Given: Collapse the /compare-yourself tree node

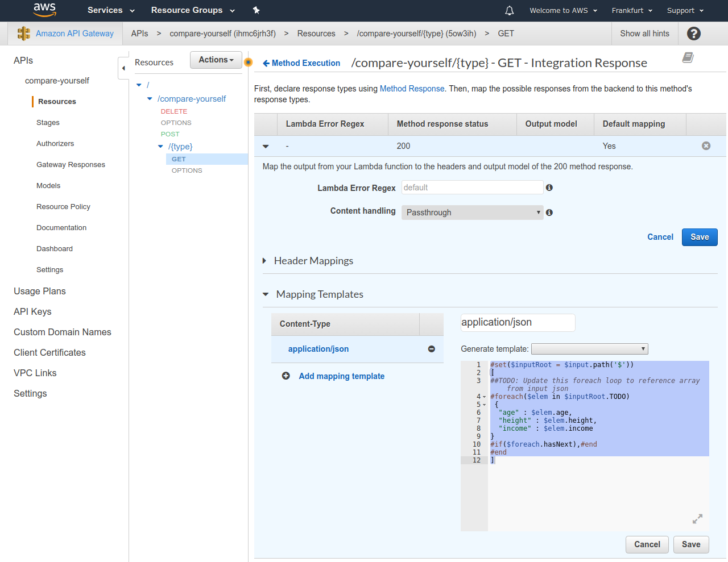Looking at the screenshot, I should (x=150, y=99).
